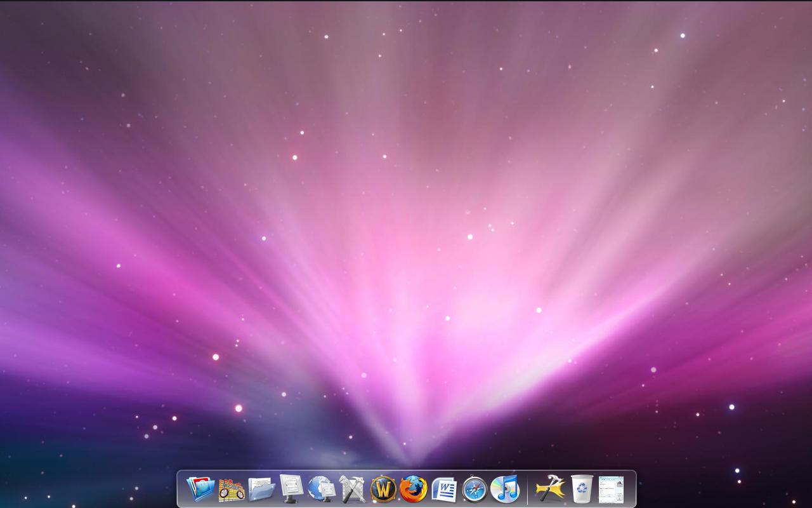The image size is (812, 508).
Task: Click the dock separator line
Action: [527, 490]
